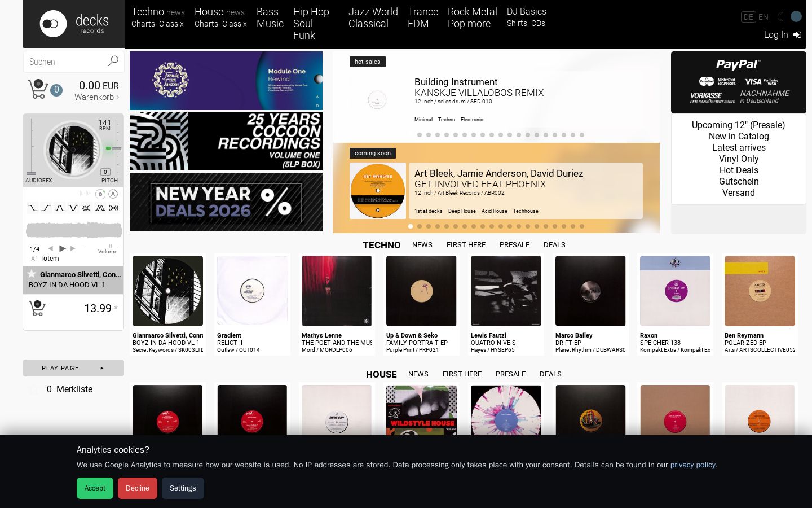
Task: Open the 25 Years Cocoon Recordings banner
Action: 226,141
